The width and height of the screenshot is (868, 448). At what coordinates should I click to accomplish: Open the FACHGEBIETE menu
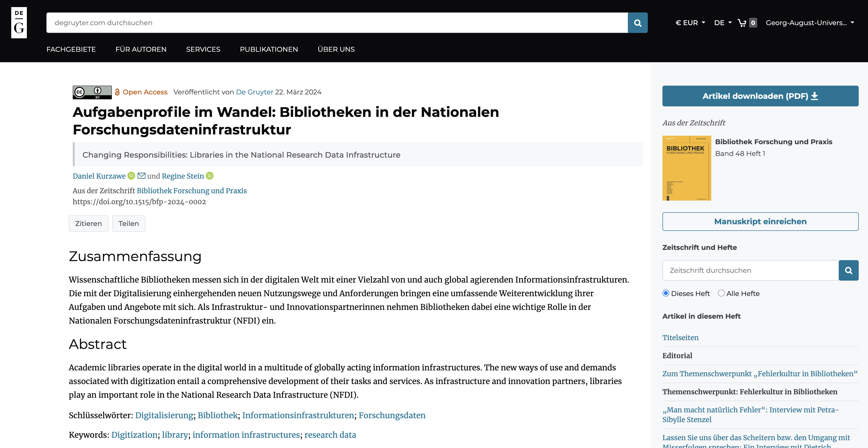point(71,49)
